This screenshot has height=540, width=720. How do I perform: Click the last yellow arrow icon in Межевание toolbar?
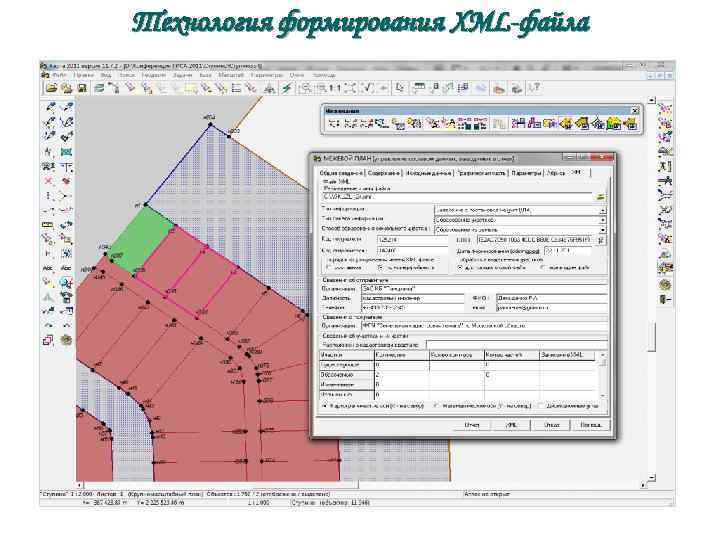(x=631, y=123)
